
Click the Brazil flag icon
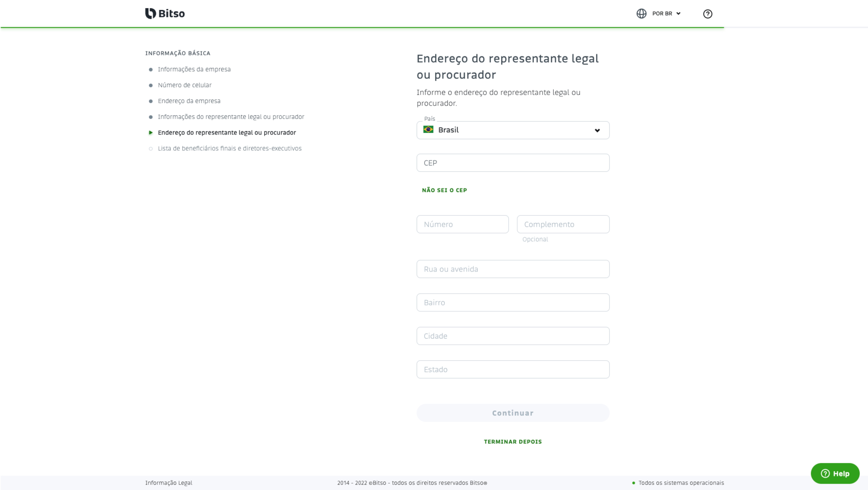click(x=428, y=129)
